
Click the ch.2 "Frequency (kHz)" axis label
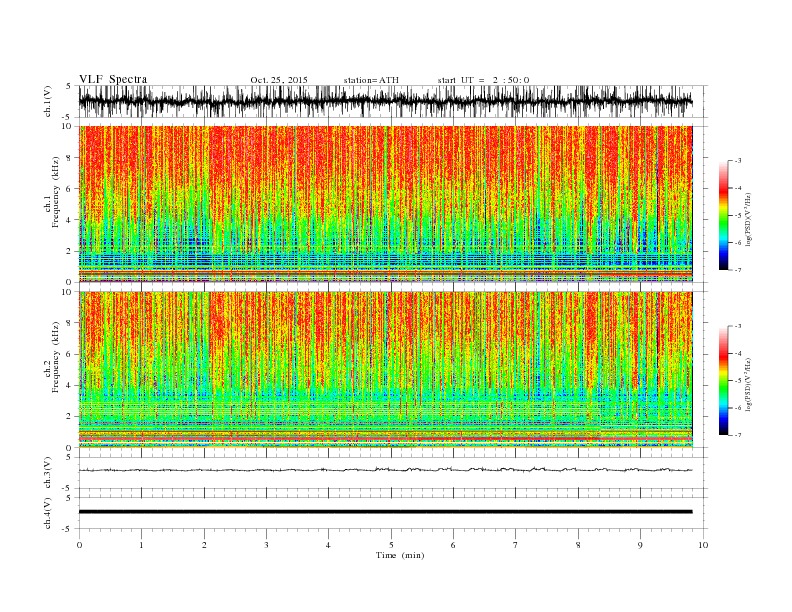(x=56, y=356)
